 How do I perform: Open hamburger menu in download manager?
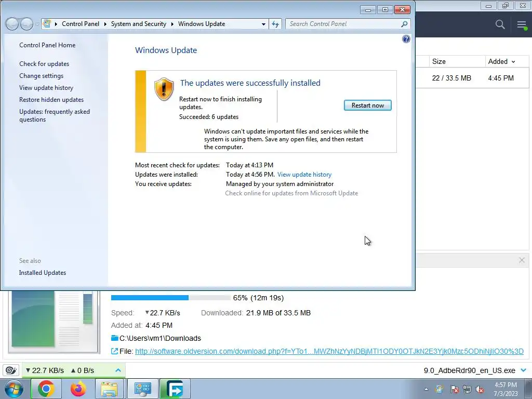coord(522,25)
